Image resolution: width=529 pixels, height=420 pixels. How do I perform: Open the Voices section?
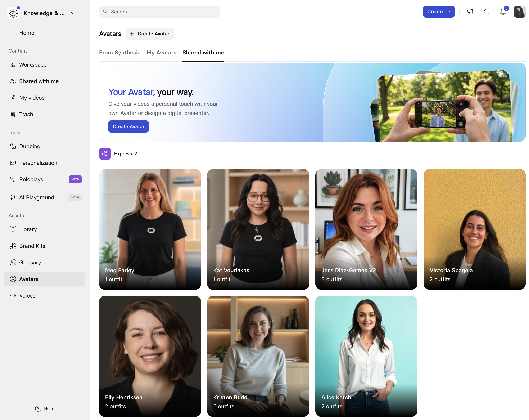[45, 296]
